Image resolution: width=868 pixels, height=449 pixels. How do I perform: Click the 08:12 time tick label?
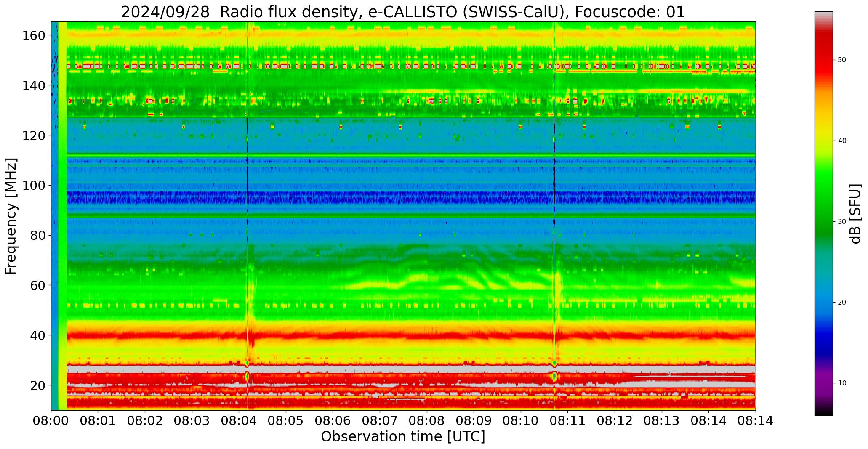[615, 421]
